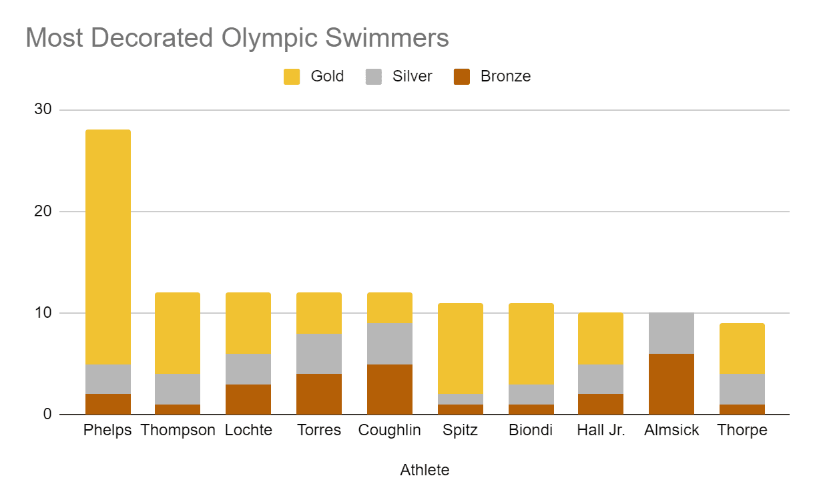
Task: Click the Silver legend color swatch
Action: pos(373,76)
